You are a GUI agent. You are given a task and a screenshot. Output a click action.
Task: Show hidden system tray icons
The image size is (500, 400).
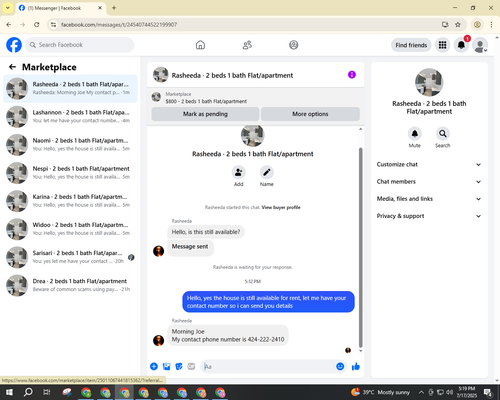421,392
